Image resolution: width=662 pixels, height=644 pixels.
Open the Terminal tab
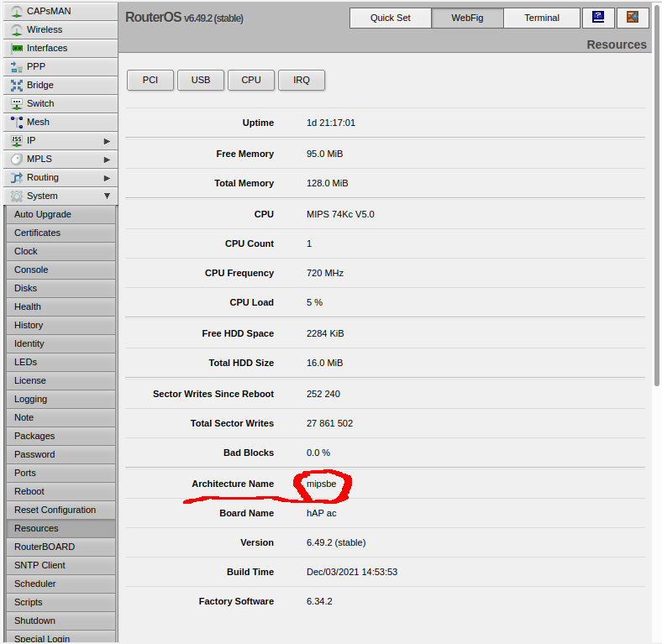point(542,18)
